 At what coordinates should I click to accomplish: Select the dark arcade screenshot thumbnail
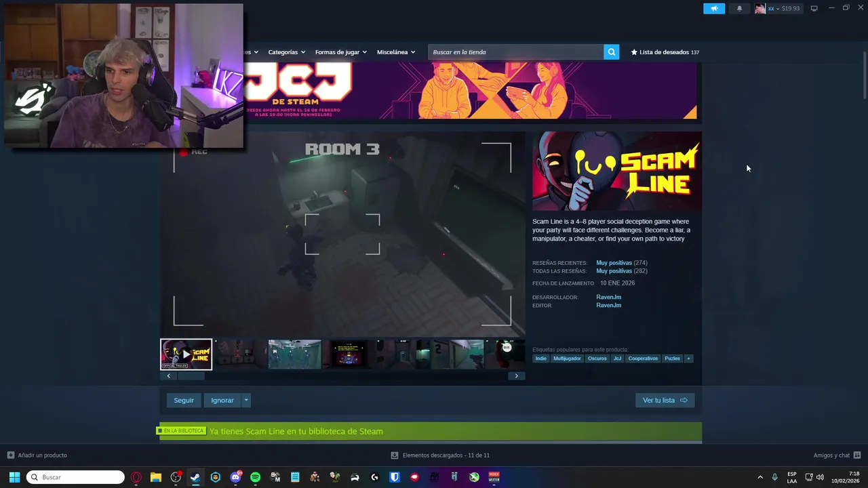(x=349, y=354)
